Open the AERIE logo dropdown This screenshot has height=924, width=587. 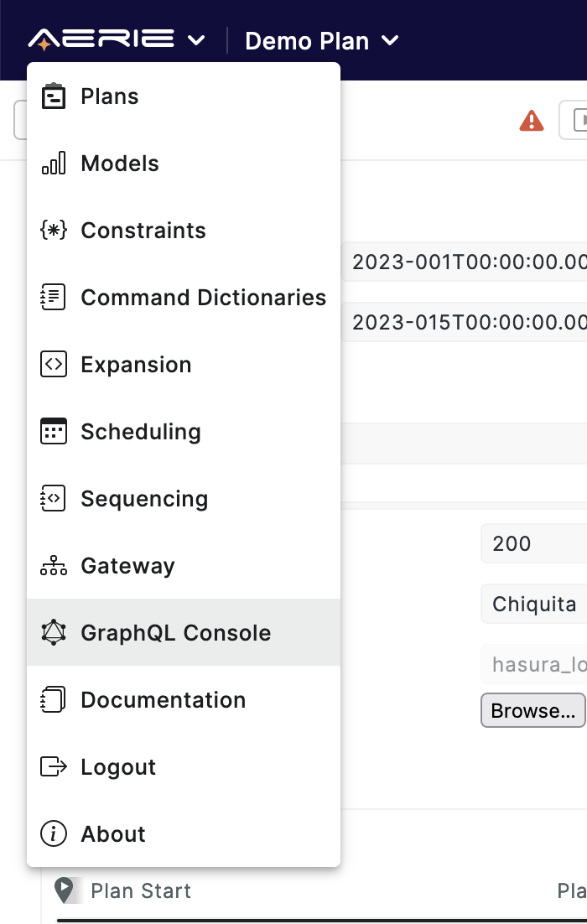click(x=117, y=39)
